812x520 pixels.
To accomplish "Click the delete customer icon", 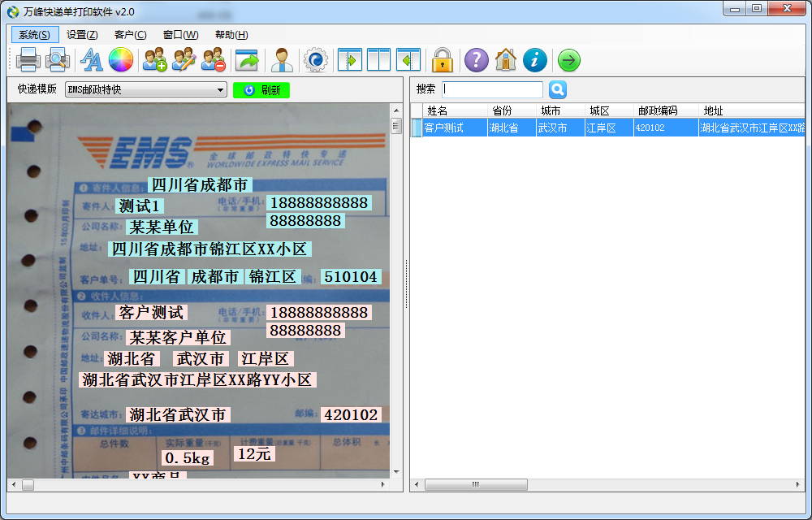I will click(214, 59).
